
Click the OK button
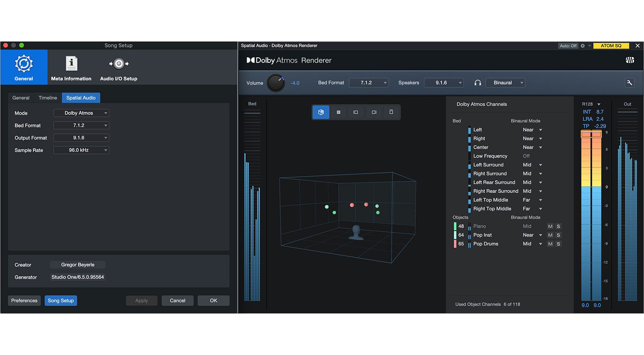coord(213,300)
